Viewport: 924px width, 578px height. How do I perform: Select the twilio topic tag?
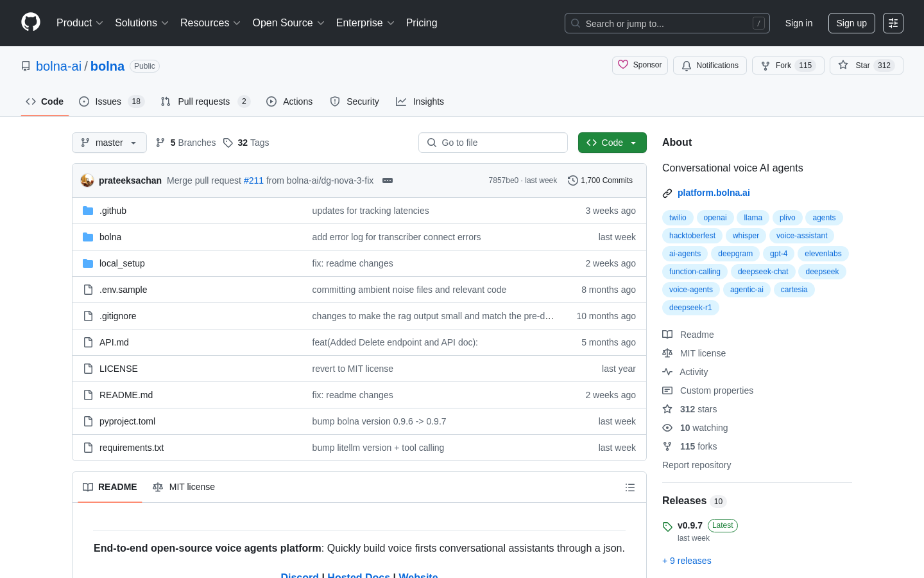click(678, 218)
